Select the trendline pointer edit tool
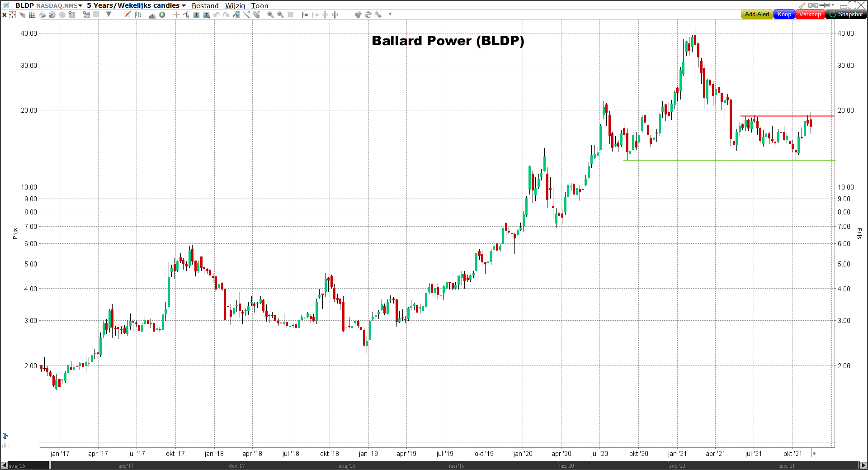868x470 pixels. coord(186,14)
